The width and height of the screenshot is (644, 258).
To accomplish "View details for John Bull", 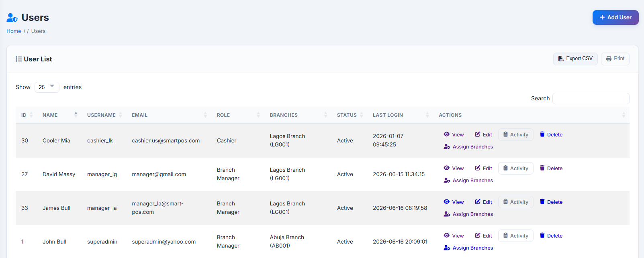I will click(x=454, y=236).
